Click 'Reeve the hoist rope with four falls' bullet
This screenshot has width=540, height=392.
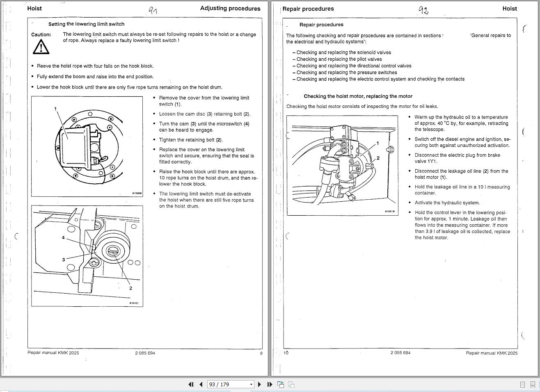pos(95,66)
